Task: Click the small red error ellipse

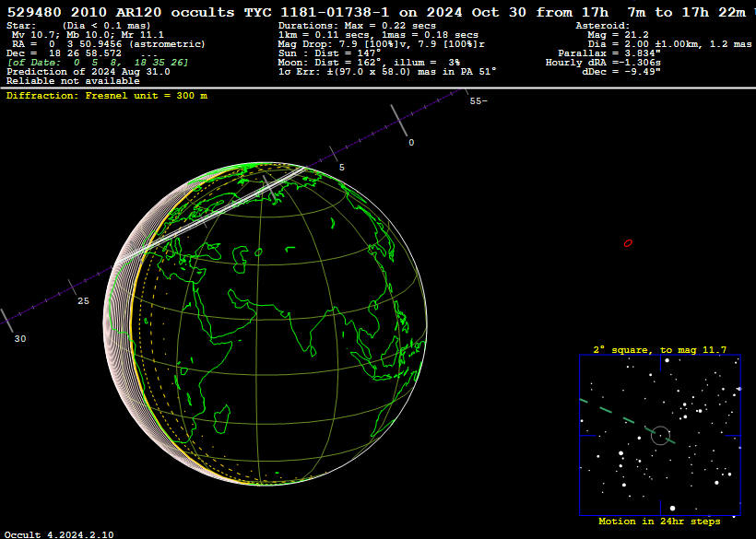Action: coord(628,244)
